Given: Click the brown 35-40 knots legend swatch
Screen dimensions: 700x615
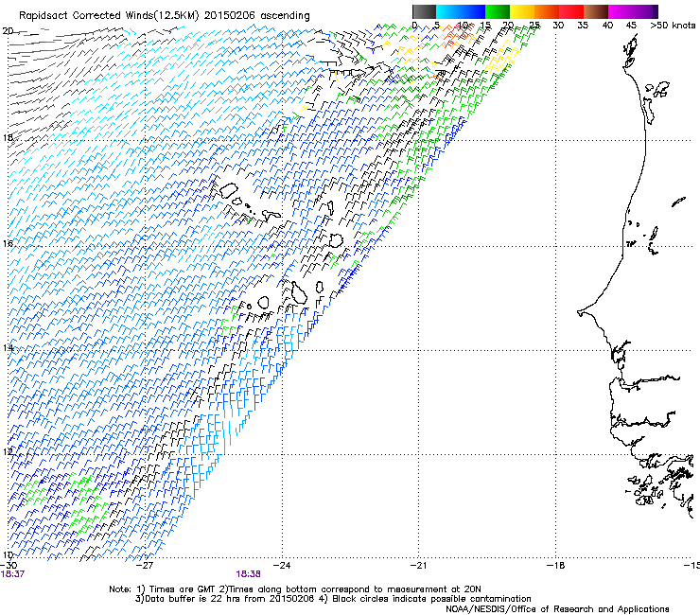Looking at the screenshot, I should (x=596, y=11).
